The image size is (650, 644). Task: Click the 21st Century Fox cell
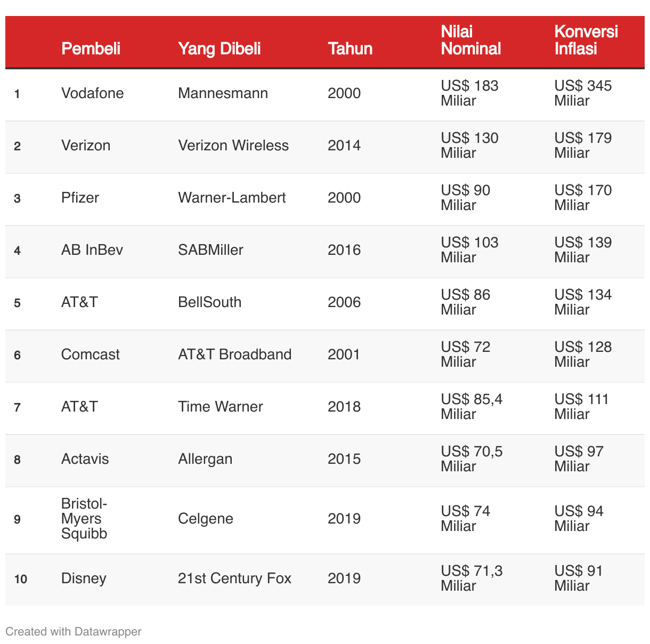234,578
